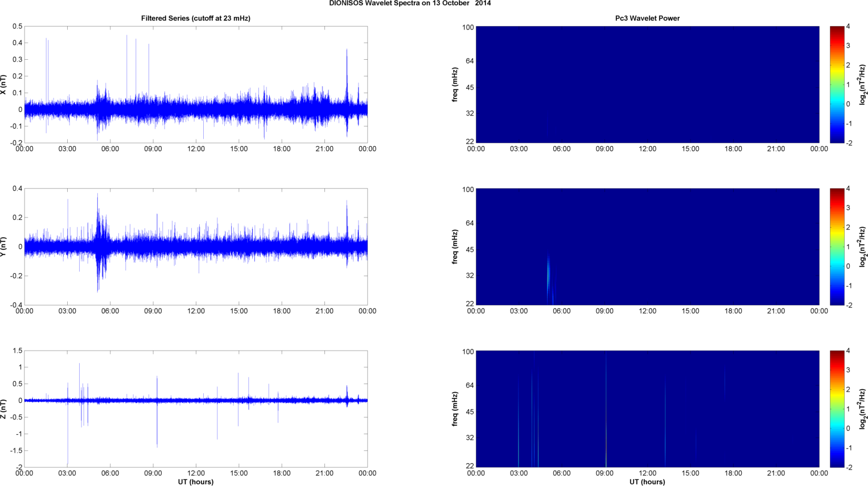The image size is (868, 486).
Task: Click the UT (hours) label under the bottom wavelet plot
Action: coord(647,482)
